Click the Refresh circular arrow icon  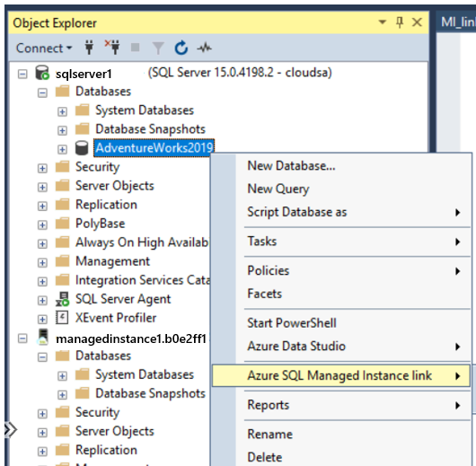[181, 48]
